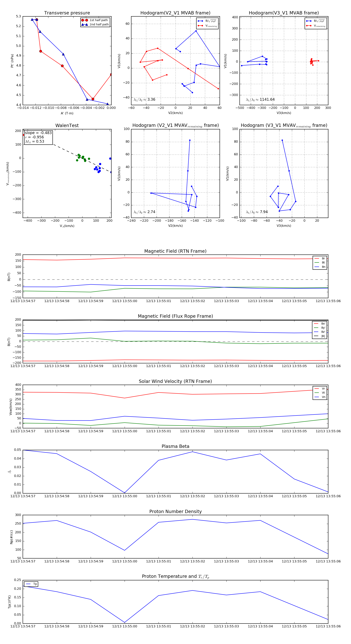This screenshot has height=644, width=351.
Task: Click the "Transverse pressure" plot title
Action: [x=67, y=13]
